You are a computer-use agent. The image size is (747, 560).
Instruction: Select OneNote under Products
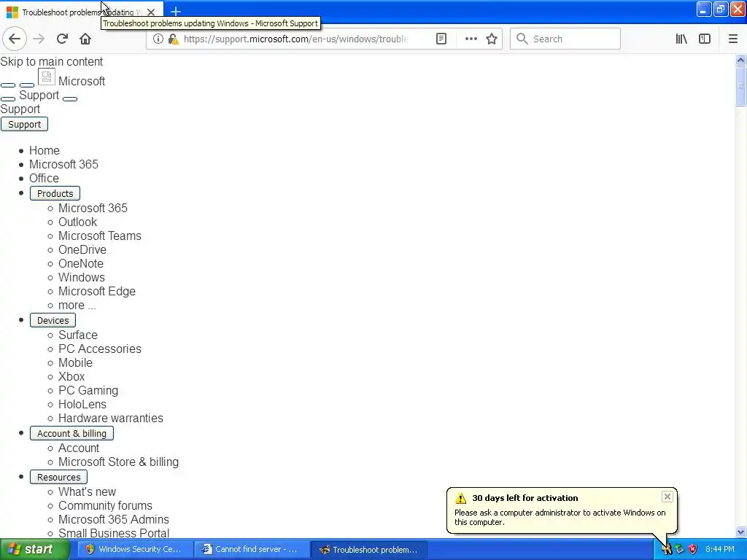80,263
